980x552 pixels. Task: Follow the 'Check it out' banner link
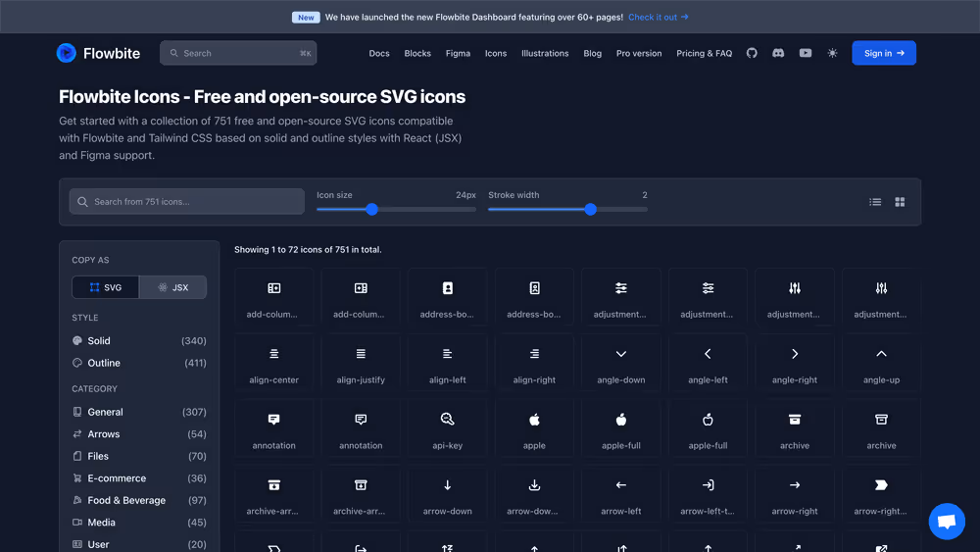(x=658, y=17)
